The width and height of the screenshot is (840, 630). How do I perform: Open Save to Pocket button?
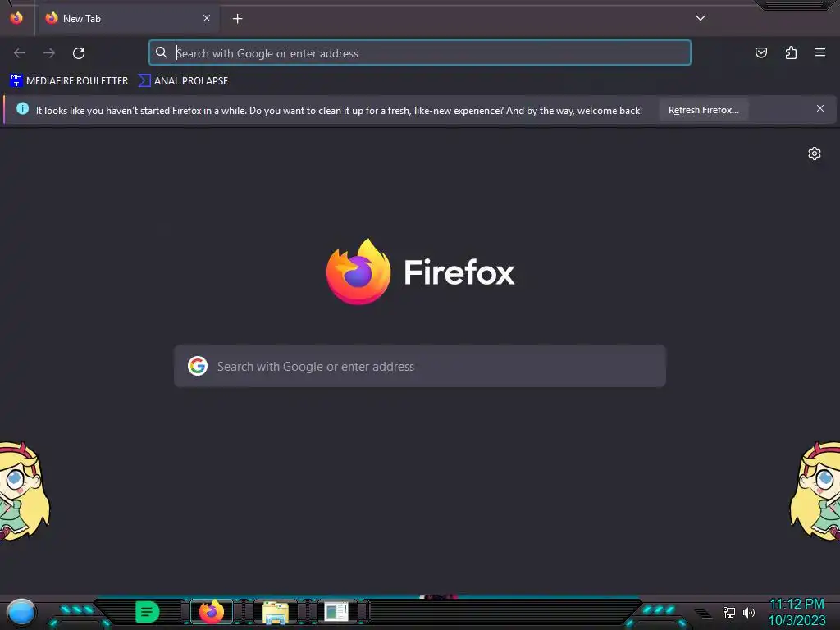pos(761,52)
